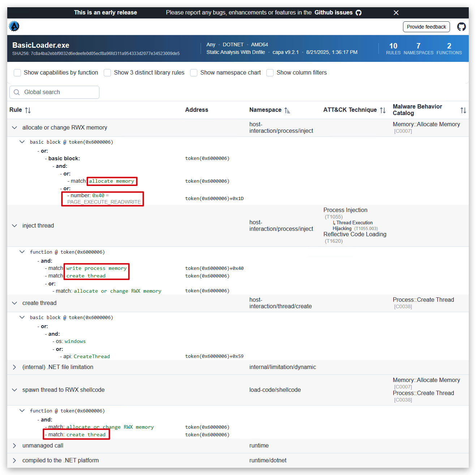The height and width of the screenshot is (475, 476).
Task: Collapse function node under spawn thread shellcode
Action: point(22,411)
